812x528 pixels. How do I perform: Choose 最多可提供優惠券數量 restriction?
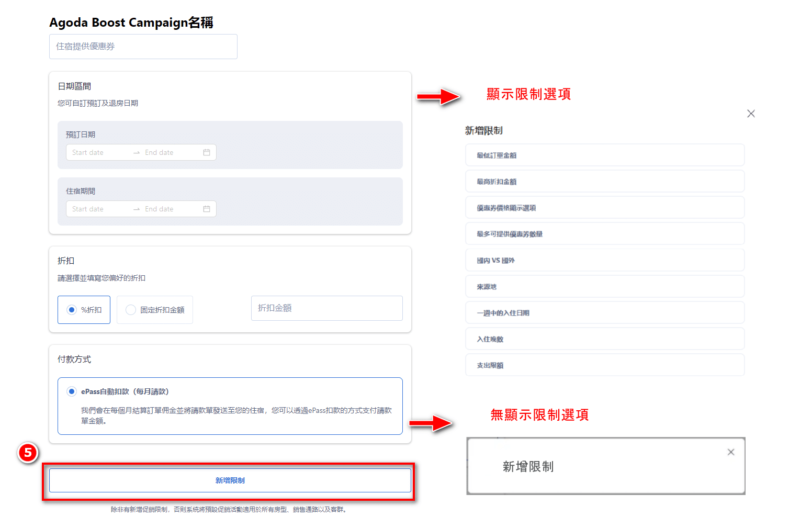pos(605,234)
